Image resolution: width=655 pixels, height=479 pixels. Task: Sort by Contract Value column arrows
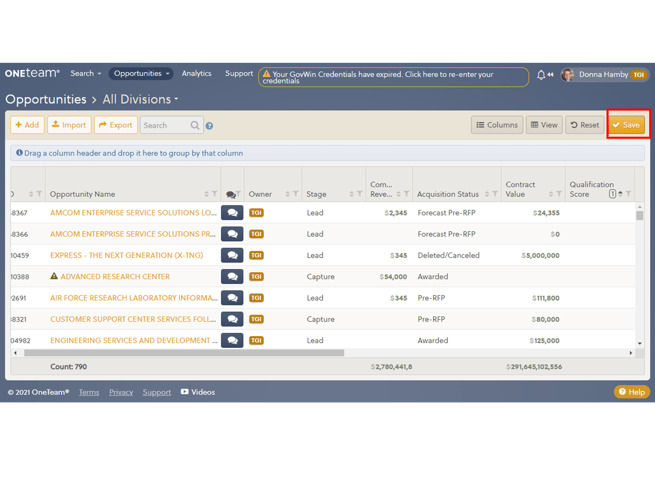pyautogui.click(x=551, y=194)
